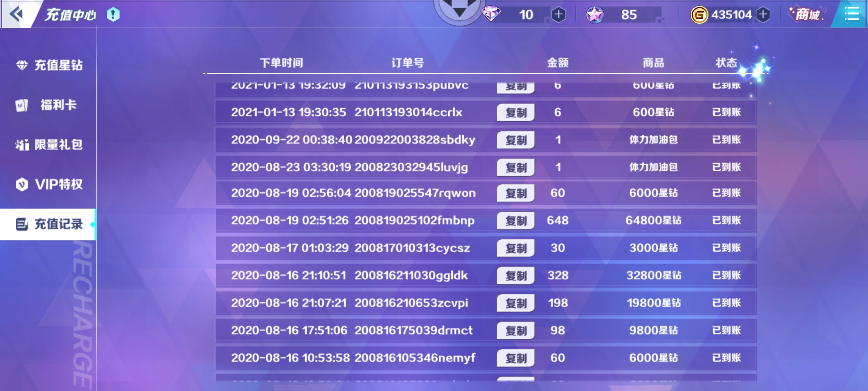This screenshot has height=391, width=868.
Task: Go back with the top-left arrow icon
Action: 16,14
